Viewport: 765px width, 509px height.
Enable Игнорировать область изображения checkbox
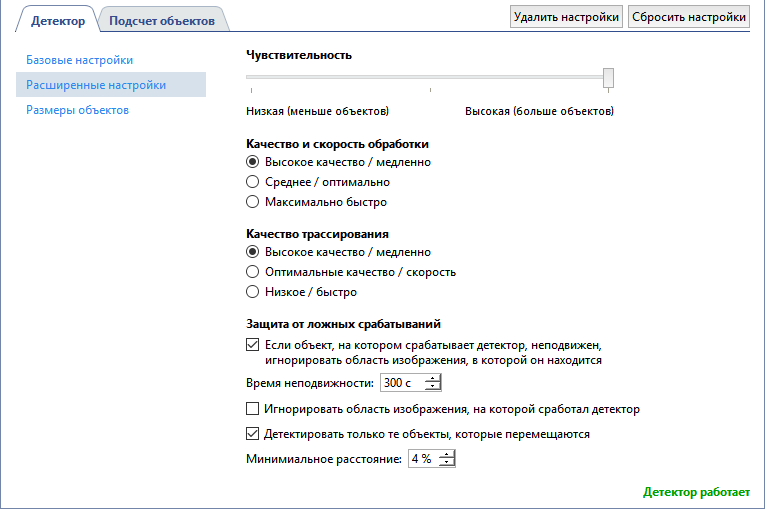pyautogui.click(x=252, y=409)
